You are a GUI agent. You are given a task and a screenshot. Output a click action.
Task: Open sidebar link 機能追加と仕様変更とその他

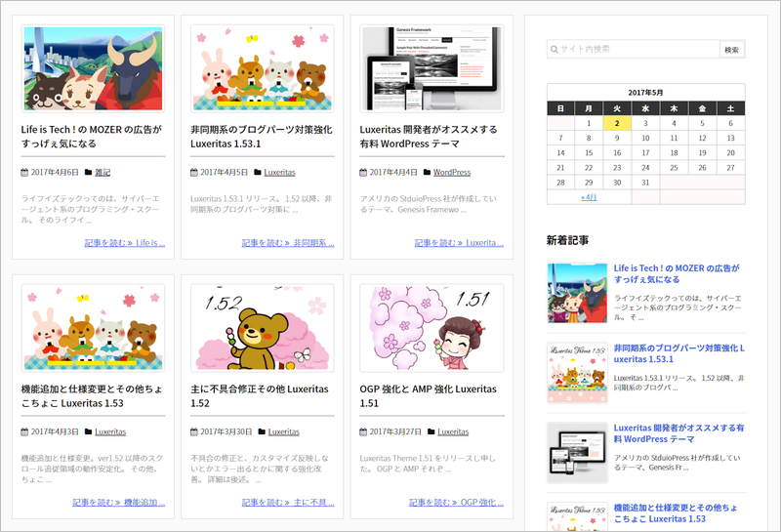[676, 513]
